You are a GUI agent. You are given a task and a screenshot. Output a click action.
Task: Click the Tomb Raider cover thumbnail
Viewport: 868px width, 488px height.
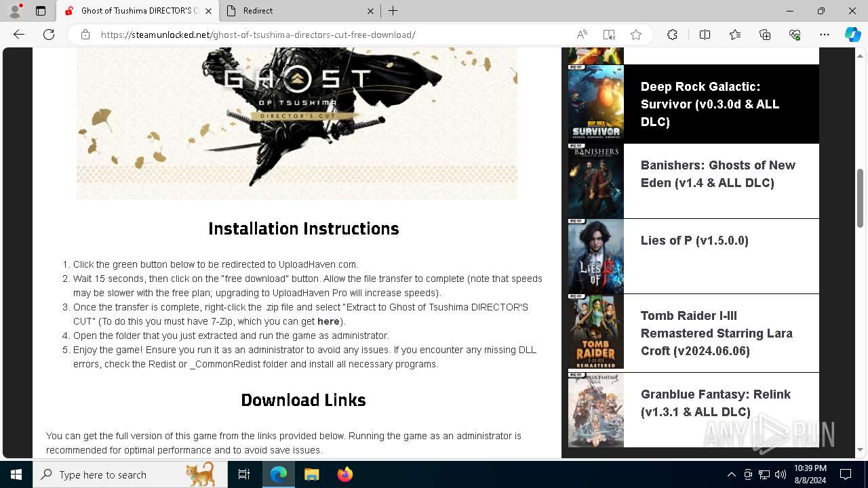[595, 332]
